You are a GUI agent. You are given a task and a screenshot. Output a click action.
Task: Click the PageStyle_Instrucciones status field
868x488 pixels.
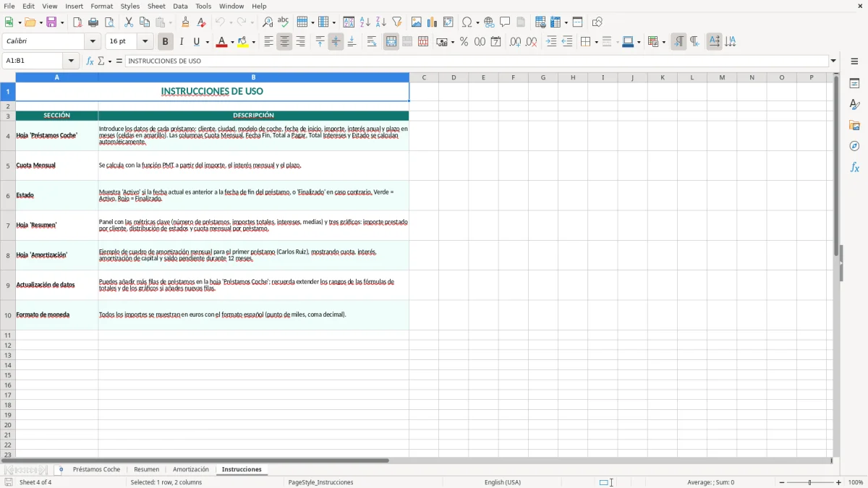coord(320,482)
